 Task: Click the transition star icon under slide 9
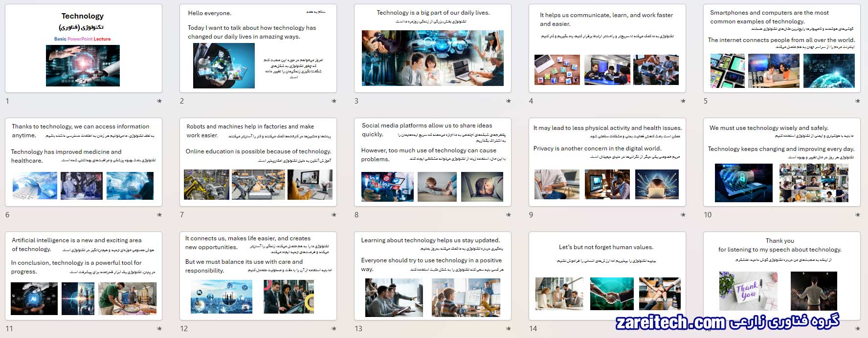point(683,215)
